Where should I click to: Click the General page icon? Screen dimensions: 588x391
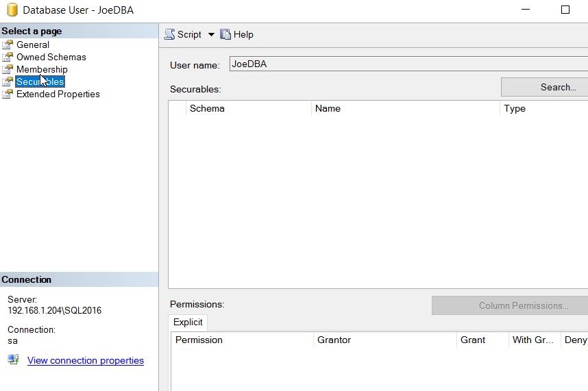pyautogui.click(x=8, y=45)
